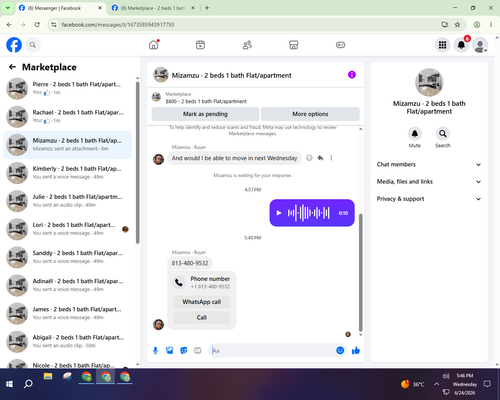Open the Marketplace storefront icon
This screenshot has height=400, width=500.
pos(294,45)
